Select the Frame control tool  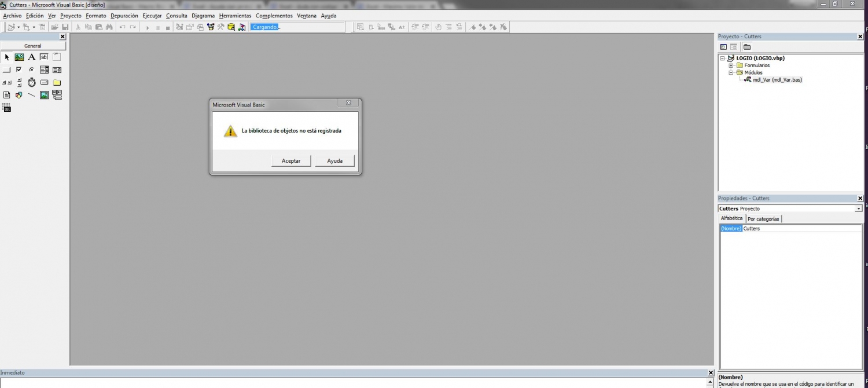(57, 57)
